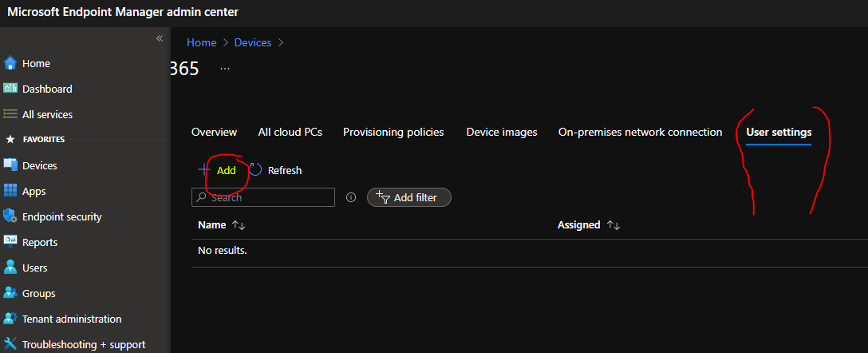Image resolution: width=868 pixels, height=353 pixels.
Task: Sort by Name column arrows
Action: pos(239,225)
